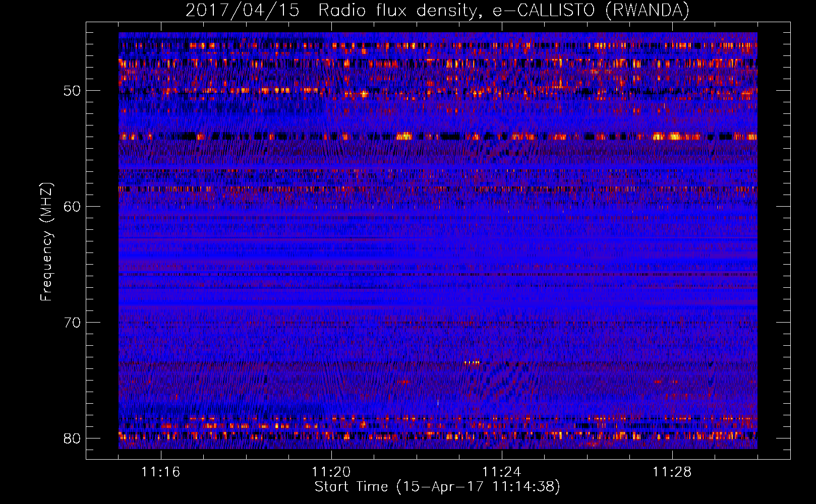This screenshot has height=504, width=816.
Task: Click the 11:28 time tick label
Action: [x=672, y=472]
